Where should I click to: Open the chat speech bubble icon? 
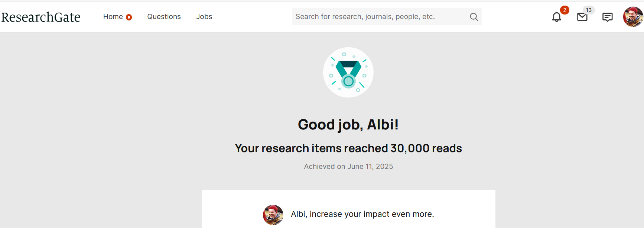(607, 17)
